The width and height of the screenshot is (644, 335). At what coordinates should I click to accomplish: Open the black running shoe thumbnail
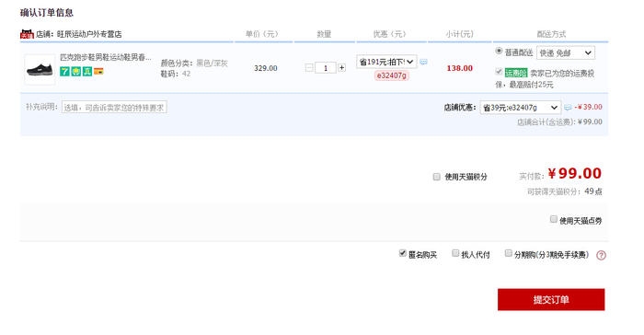click(40, 69)
